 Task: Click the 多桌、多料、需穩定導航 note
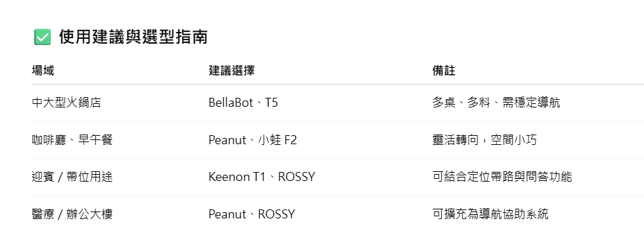[x=496, y=103]
